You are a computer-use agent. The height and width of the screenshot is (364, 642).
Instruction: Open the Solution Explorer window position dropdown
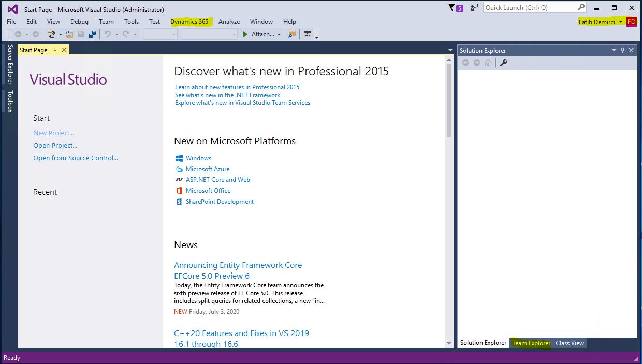(x=614, y=50)
